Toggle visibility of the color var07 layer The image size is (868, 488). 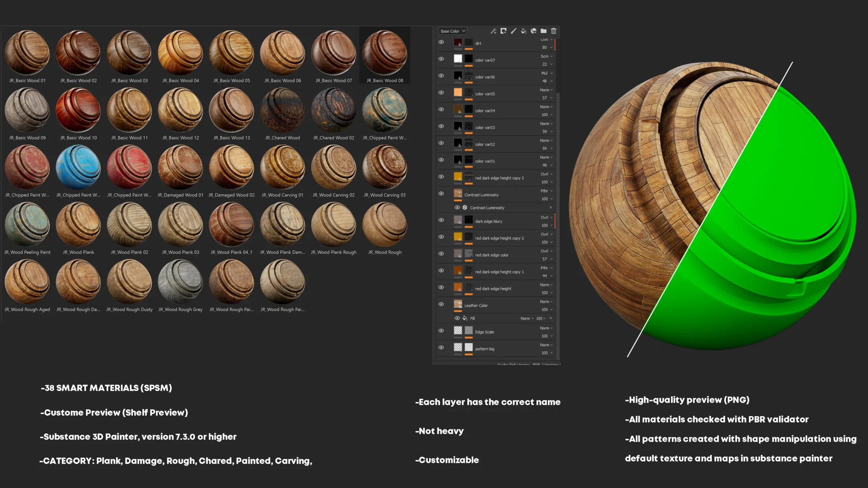click(x=441, y=59)
